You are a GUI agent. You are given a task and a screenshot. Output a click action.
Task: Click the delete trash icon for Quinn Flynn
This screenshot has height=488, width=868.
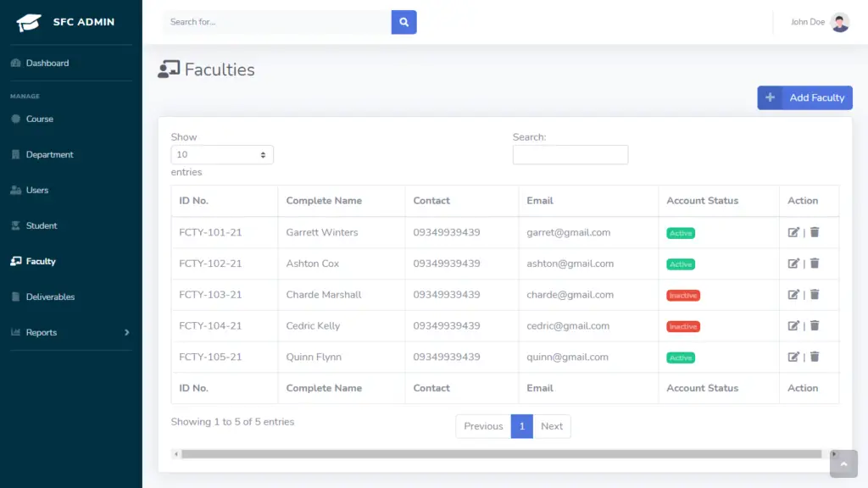pos(814,357)
